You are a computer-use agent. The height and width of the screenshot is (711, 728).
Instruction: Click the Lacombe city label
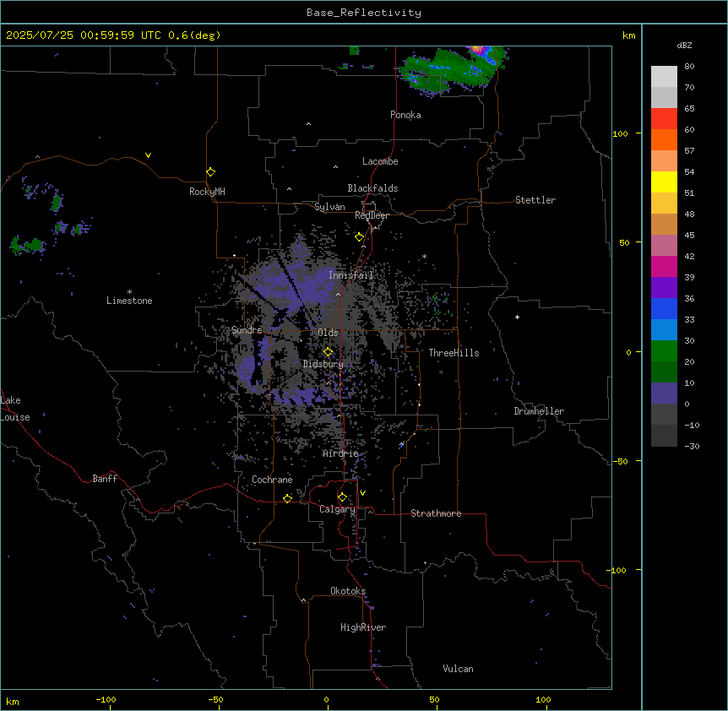coord(380,161)
